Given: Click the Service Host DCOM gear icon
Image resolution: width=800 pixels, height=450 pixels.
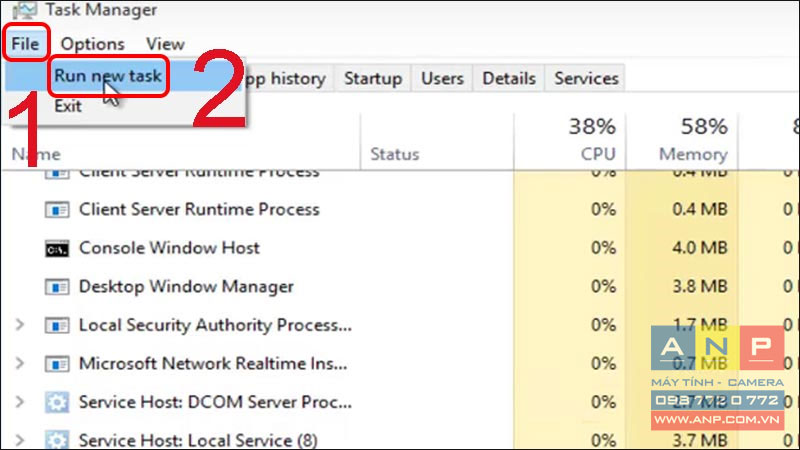Looking at the screenshot, I should [57, 403].
